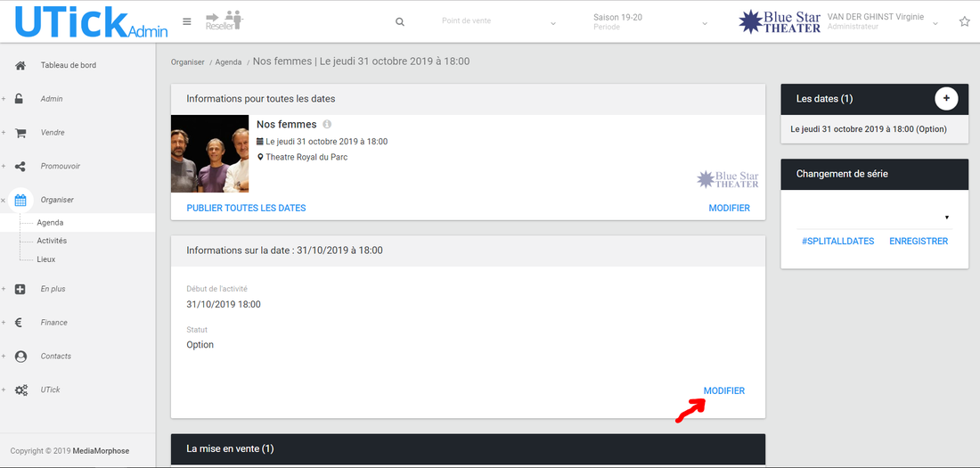Open the Point de vente dropdown
The height and width of the screenshot is (468, 980).
[499, 22]
